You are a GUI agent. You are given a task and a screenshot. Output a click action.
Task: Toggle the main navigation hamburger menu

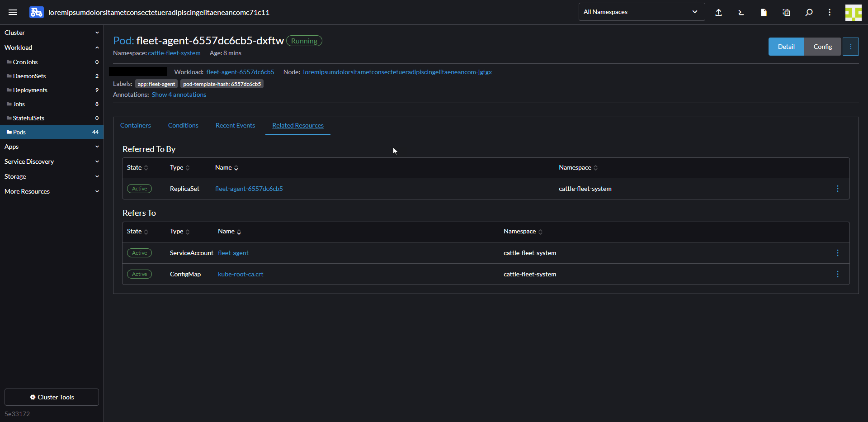click(x=13, y=12)
